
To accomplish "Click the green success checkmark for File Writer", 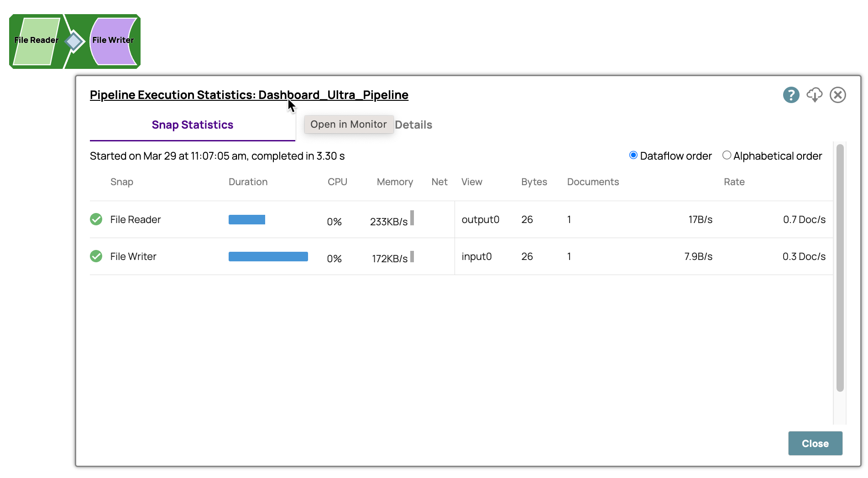I will pyautogui.click(x=96, y=256).
